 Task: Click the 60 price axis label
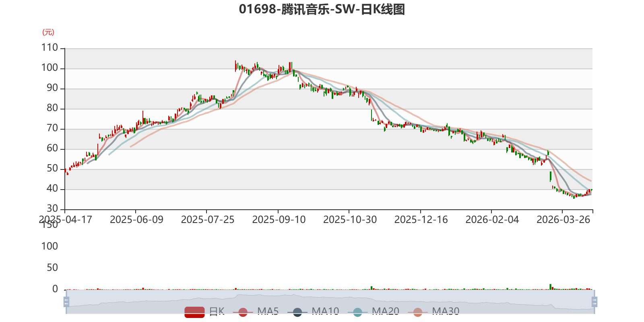[x=52, y=148]
